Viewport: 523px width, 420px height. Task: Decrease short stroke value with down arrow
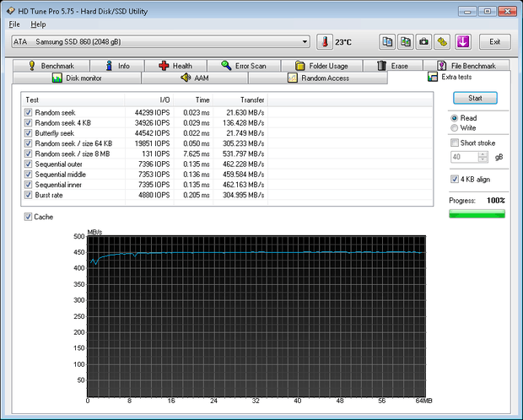point(483,159)
